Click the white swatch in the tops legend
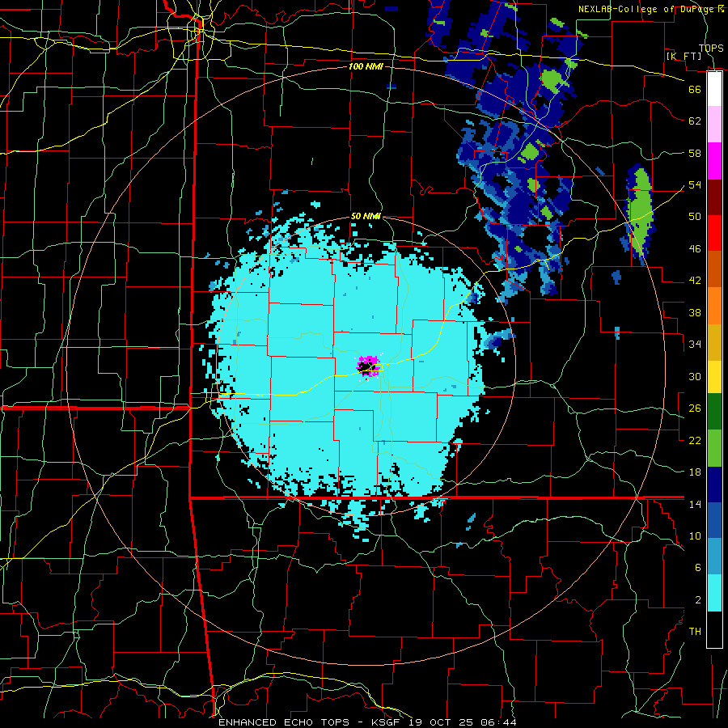728x728 pixels. (714, 89)
